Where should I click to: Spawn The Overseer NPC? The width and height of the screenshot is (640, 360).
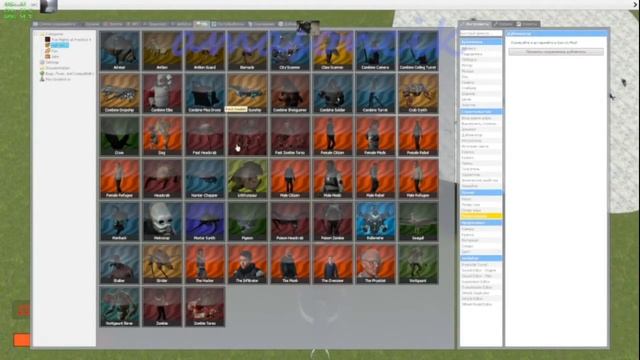pyautogui.click(x=333, y=264)
